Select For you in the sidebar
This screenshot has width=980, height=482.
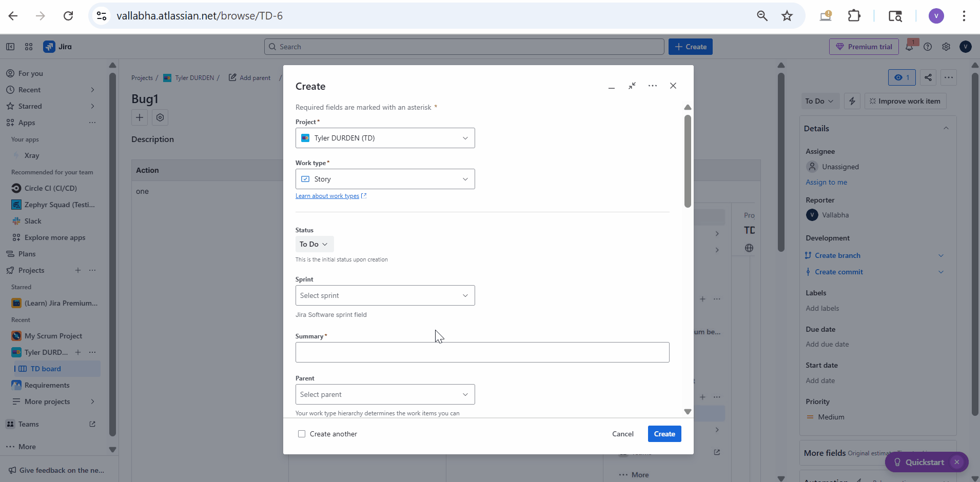tap(31, 73)
